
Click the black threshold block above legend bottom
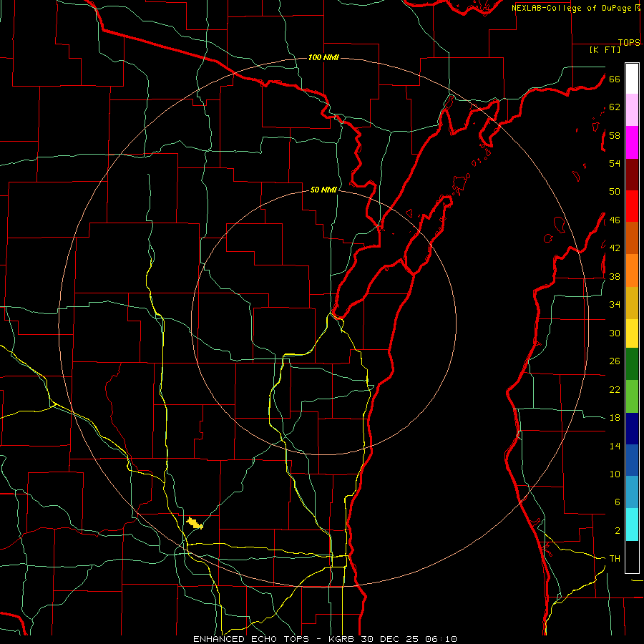pyautogui.click(x=632, y=557)
